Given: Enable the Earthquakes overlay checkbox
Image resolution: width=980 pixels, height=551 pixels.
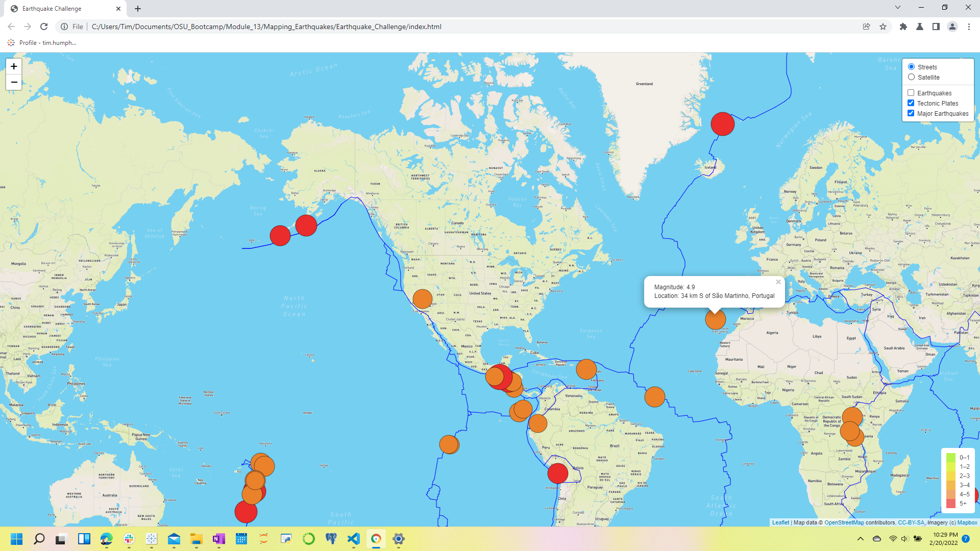Looking at the screenshot, I should click(911, 93).
